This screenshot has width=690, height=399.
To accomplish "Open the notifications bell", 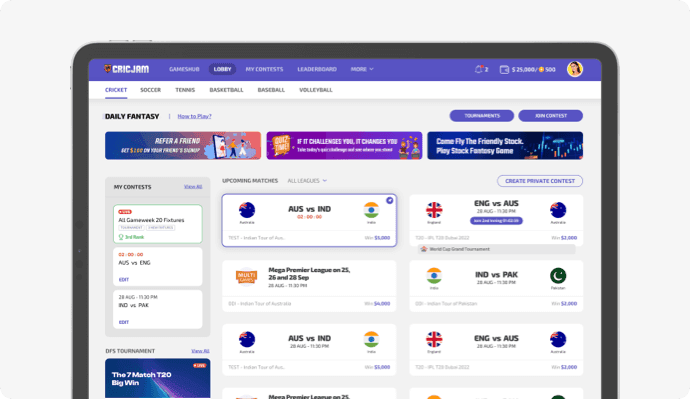I will pyautogui.click(x=478, y=69).
